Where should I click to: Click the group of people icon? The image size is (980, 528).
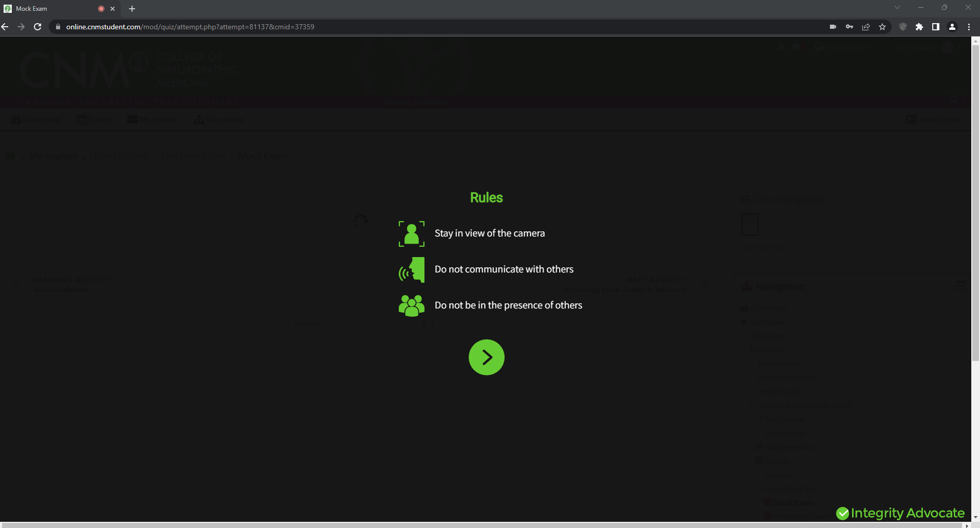pos(412,305)
